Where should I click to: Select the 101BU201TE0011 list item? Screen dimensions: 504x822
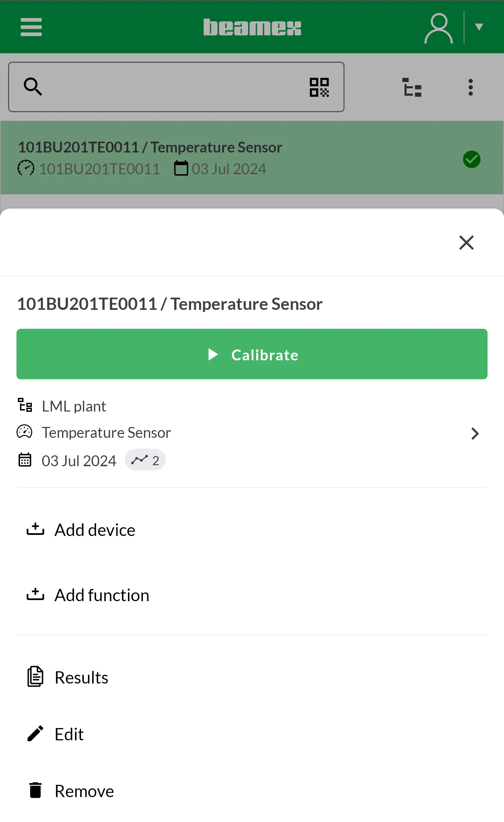click(210, 157)
